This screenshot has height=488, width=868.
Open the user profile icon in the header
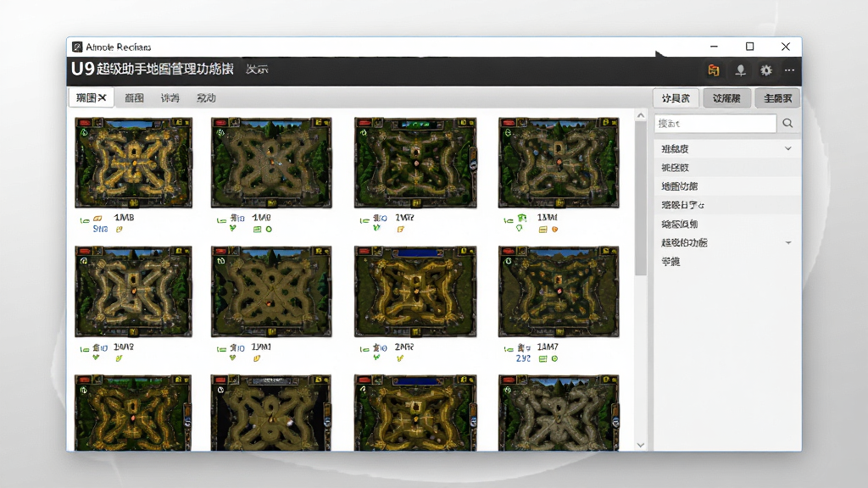pyautogui.click(x=740, y=70)
